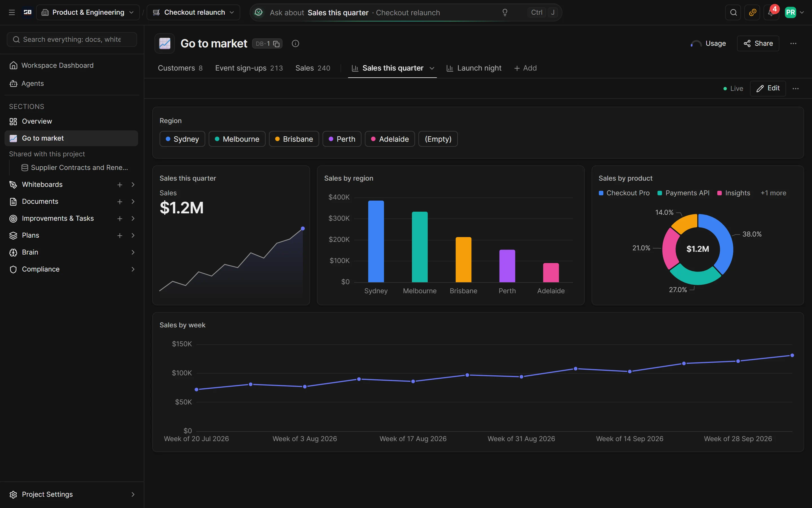The image size is (812, 508).
Task: Switch to the Launch night tab
Action: (474, 68)
